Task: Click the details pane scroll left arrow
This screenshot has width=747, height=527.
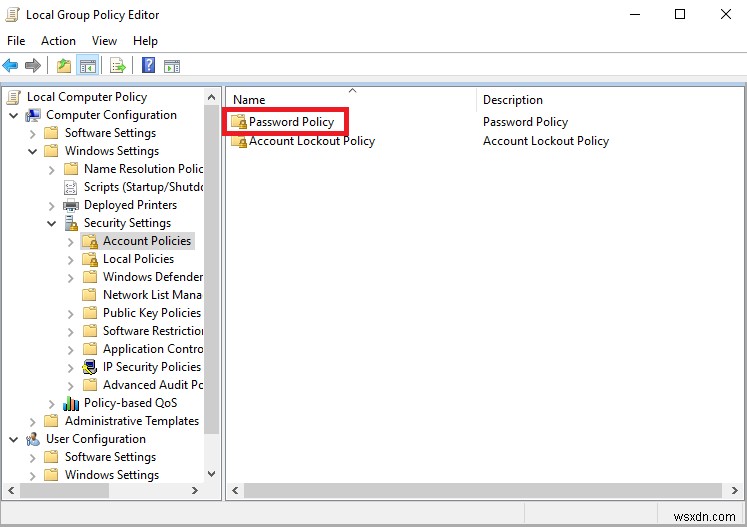Action: (x=235, y=490)
